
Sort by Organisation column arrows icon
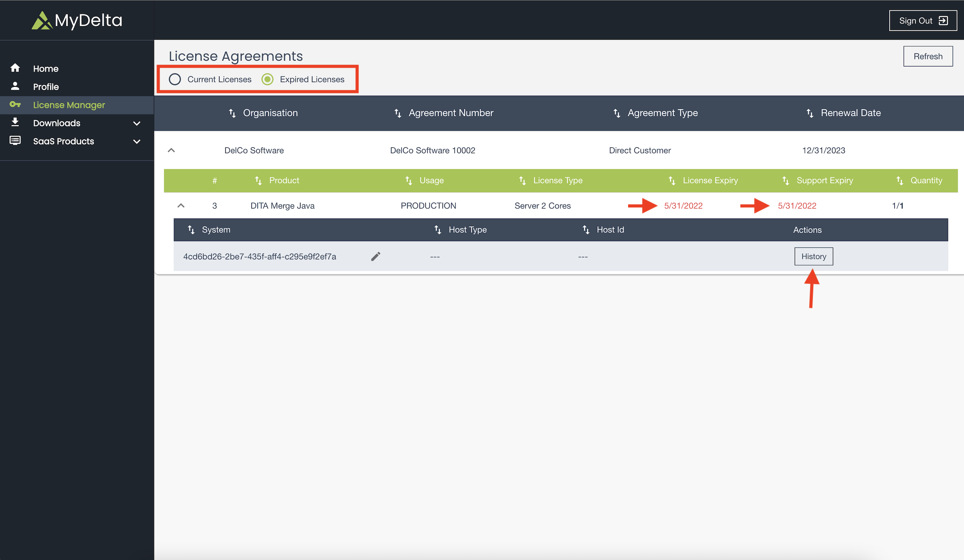point(232,113)
